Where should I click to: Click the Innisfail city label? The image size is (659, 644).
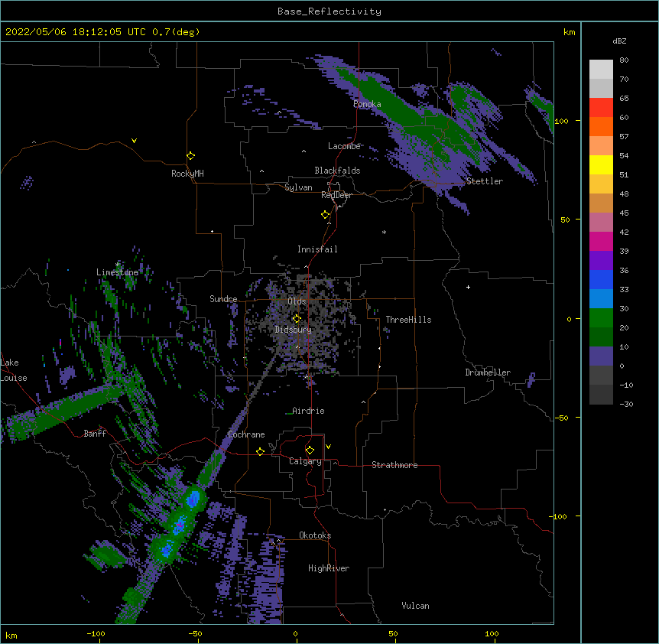coord(317,249)
